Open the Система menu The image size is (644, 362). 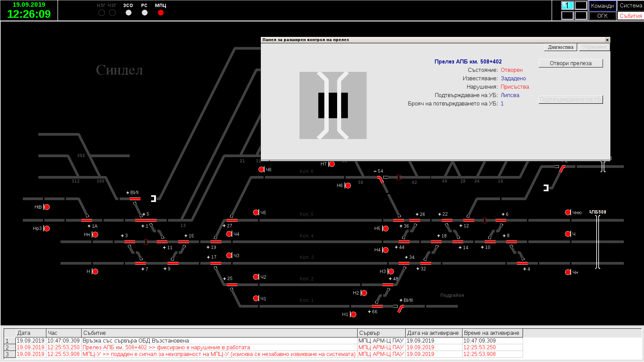click(x=631, y=6)
